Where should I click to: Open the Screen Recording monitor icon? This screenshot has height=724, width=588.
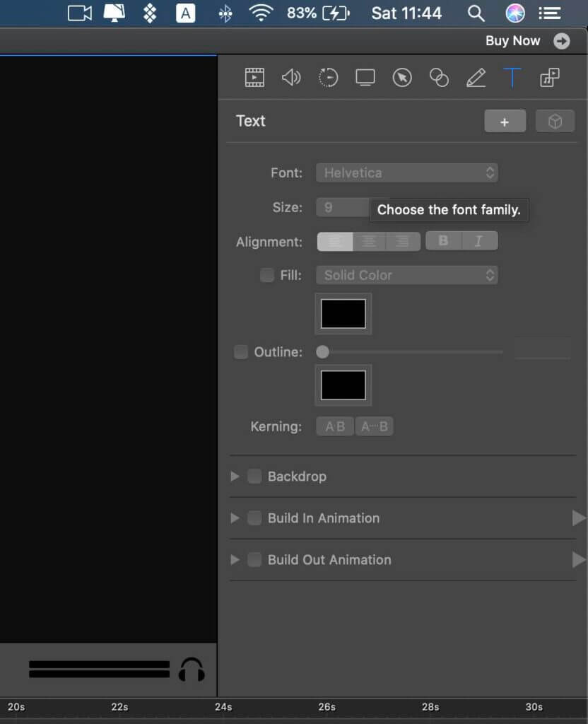[365, 78]
